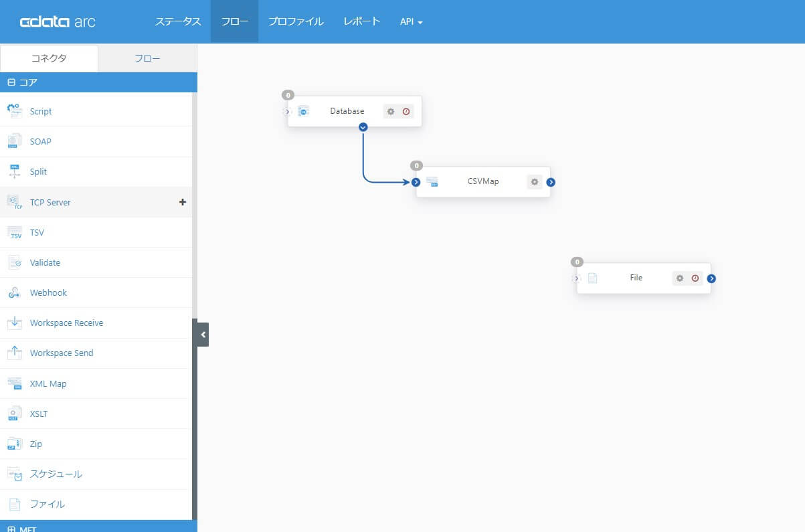
Task: Click the CSVMap output connector arrow
Action: coord(550,181)
